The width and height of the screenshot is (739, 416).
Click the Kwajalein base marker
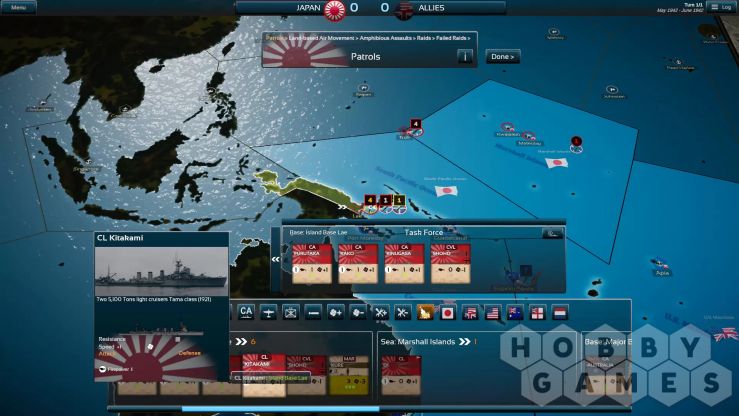point(507,127)
